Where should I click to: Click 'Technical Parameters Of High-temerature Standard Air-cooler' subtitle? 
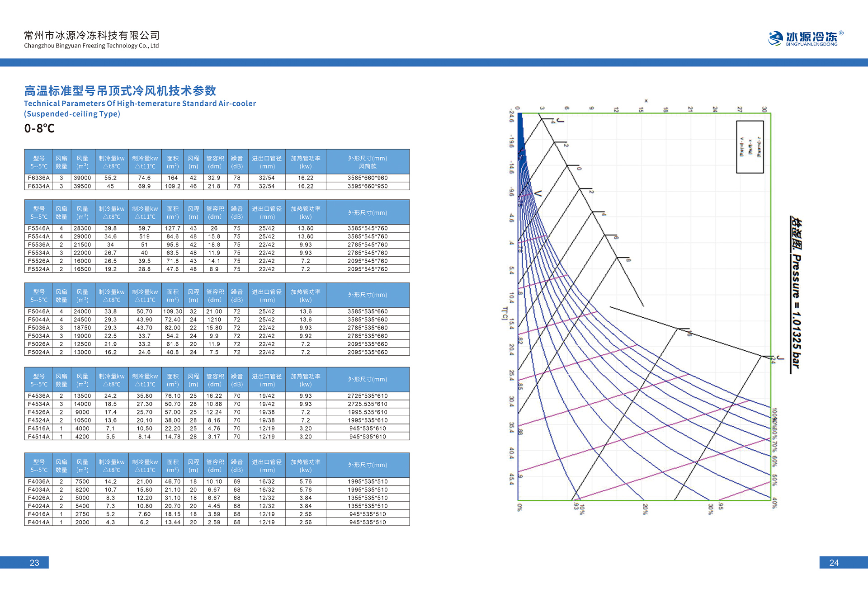click(x=140, y=104)
